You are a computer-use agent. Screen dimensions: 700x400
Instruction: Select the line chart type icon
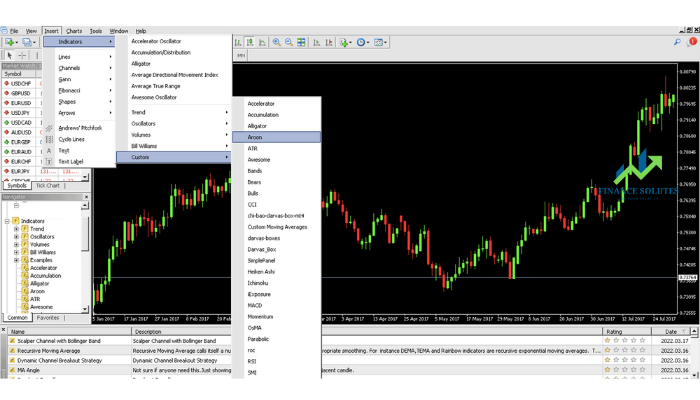click(x=262, y=42)
